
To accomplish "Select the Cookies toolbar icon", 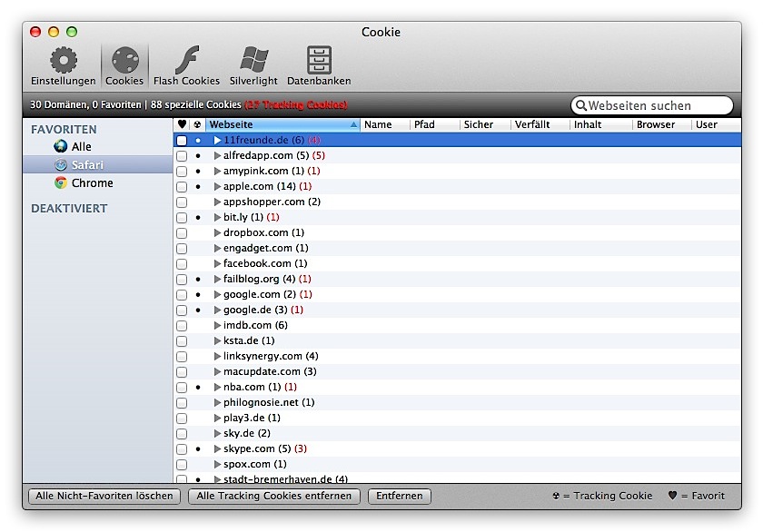I will coord(124,61).
